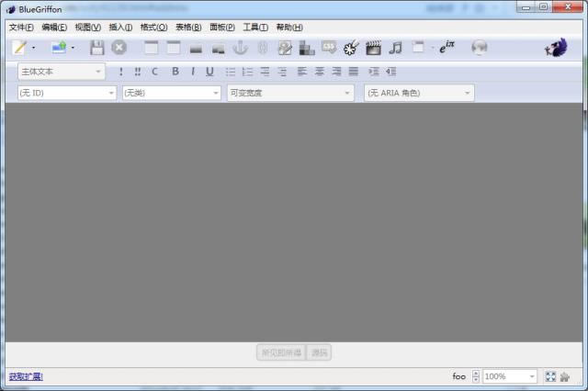The width and height of the screenshot is (588, 391).
Task: Click the save floppy disk icon
Action: pos(97,48)
